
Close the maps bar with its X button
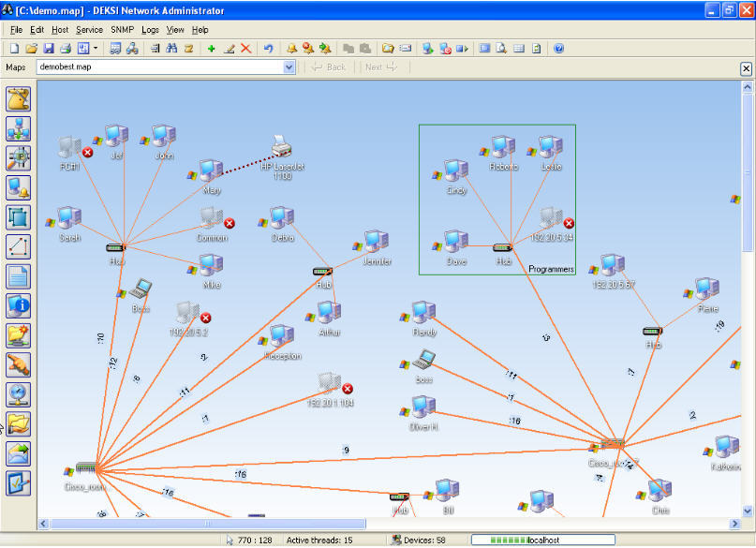point(746,67)
